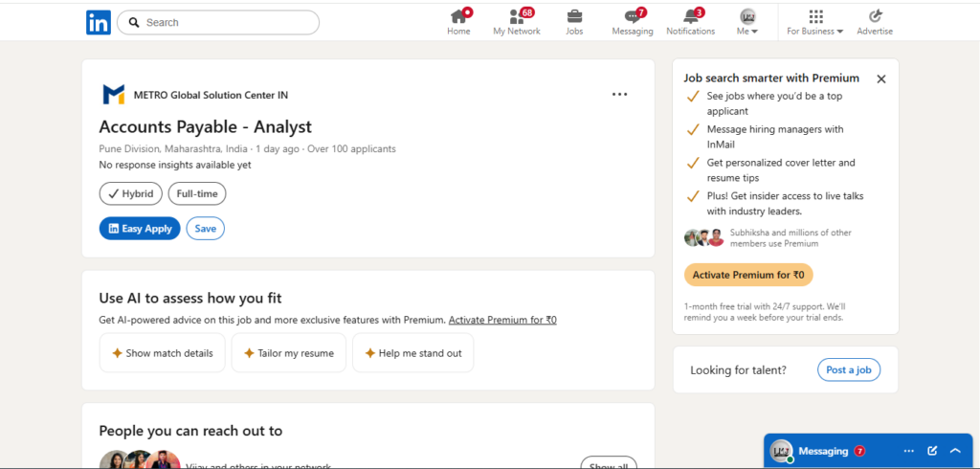Select the Hybrid workplace chip

130,194
